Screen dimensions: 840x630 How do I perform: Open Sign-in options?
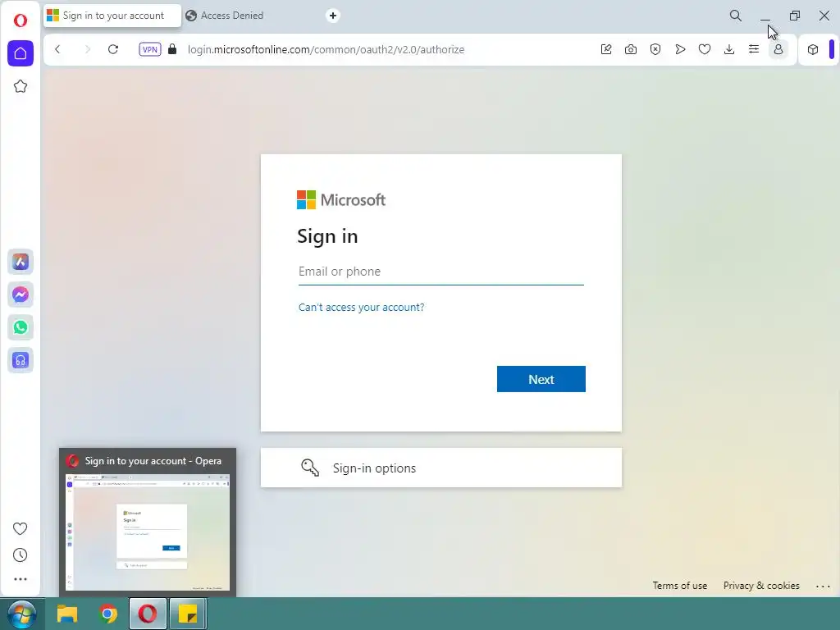coord(441,468)
